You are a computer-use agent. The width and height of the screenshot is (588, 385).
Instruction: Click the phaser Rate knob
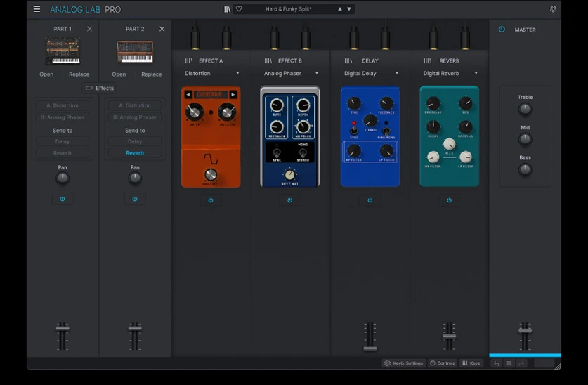click(277, 105)
